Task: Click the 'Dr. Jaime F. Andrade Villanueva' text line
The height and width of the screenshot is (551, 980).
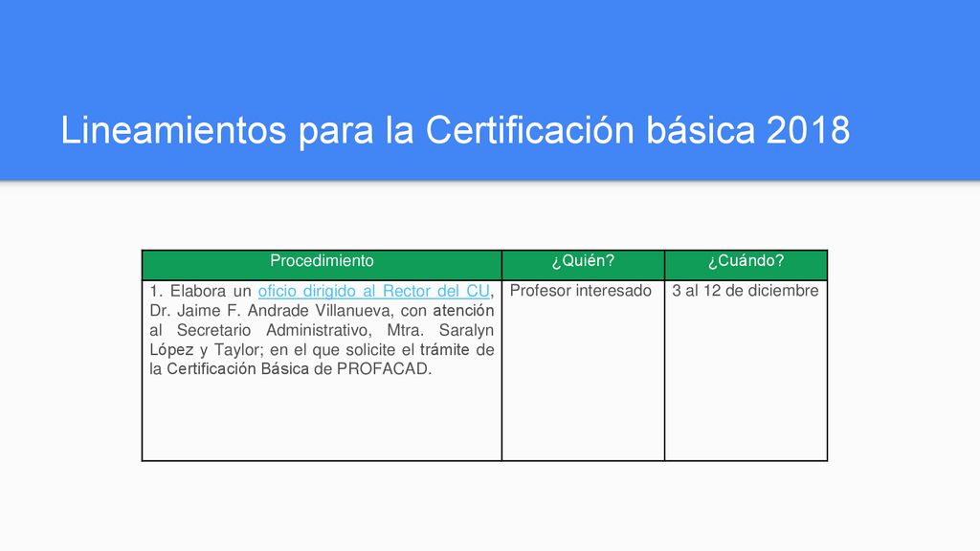Action: [x=271, y=311]
